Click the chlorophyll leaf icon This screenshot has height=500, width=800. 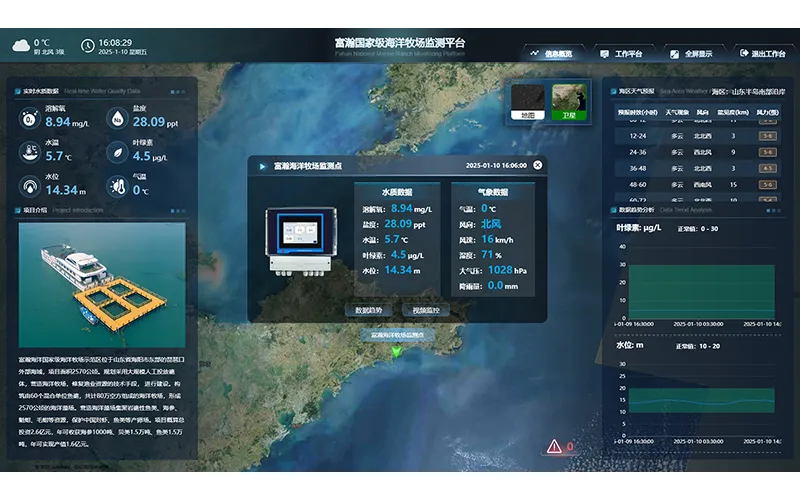pyautogui.click(x=117, y=152)
